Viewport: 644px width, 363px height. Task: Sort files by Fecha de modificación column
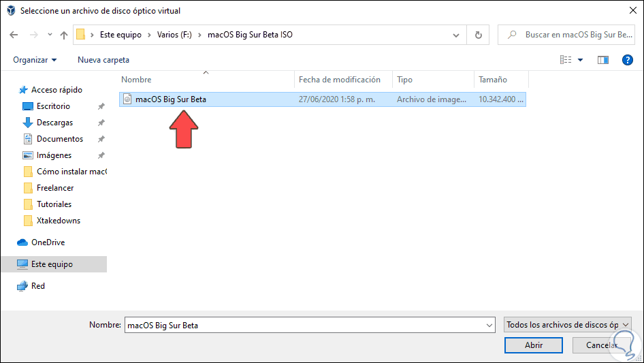coord(339,80)
